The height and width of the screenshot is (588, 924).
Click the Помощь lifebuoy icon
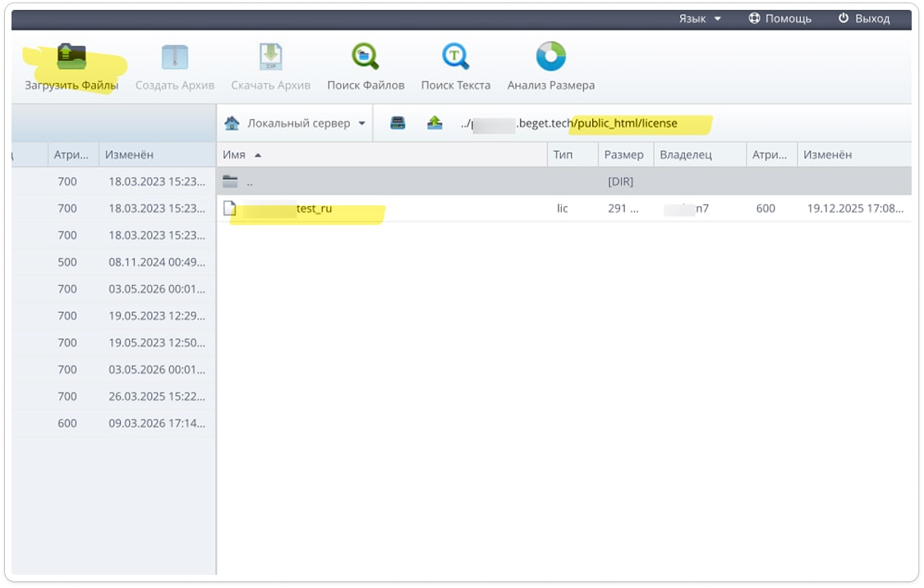tap(754, 18)
